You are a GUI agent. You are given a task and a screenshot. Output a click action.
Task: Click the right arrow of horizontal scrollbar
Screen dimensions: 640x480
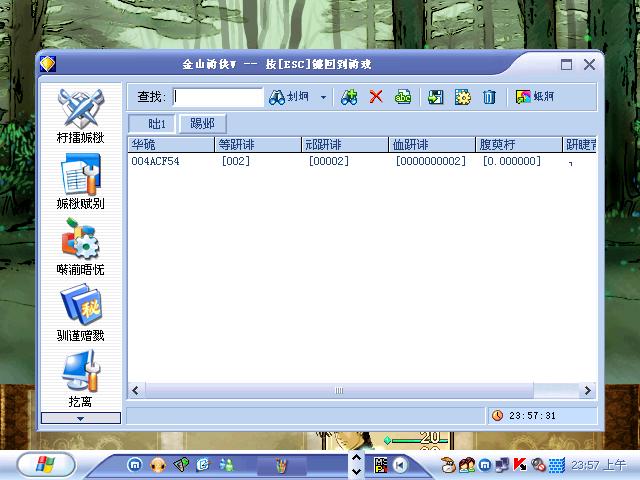[588, 391]
